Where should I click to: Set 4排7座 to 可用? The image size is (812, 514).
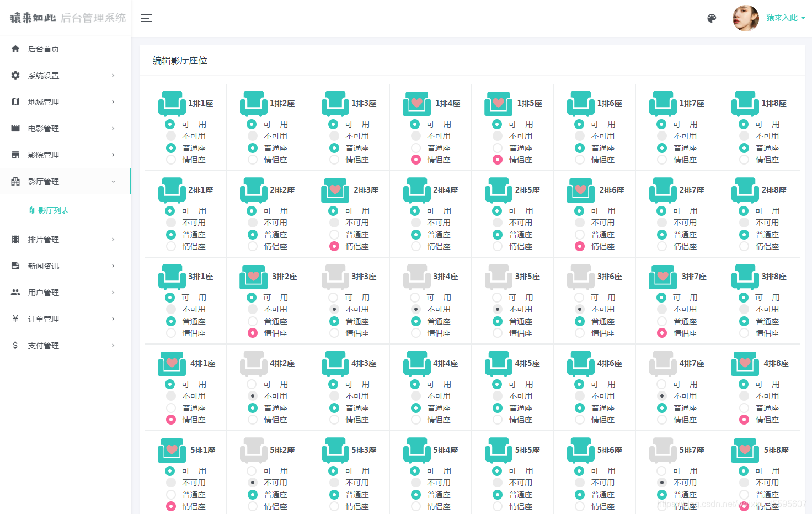[662, 384]
